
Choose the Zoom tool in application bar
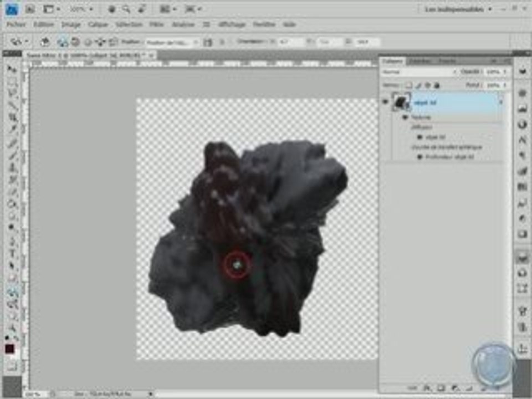[126, 9]
